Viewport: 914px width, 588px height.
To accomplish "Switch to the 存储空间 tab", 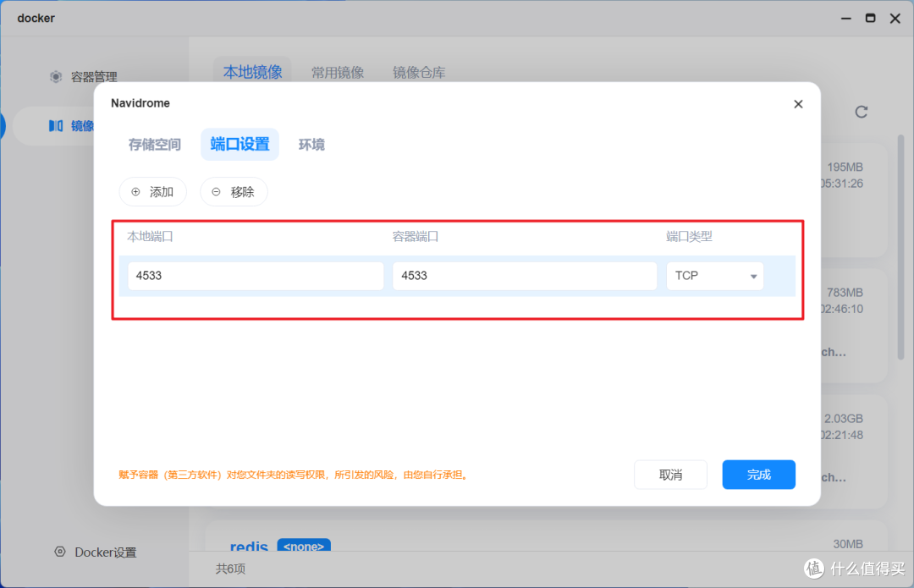I will click(155, 145).
